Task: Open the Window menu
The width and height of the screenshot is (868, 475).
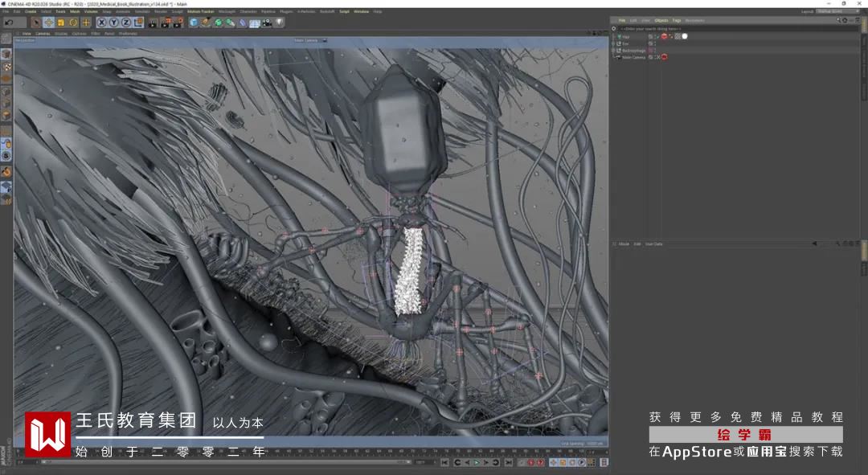Action: click(x=361, y=11)
